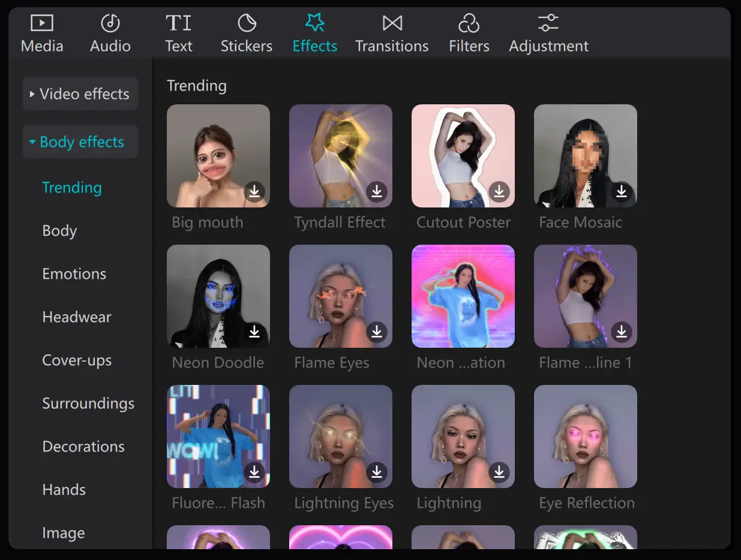741x560 pixels.
Task: Preview the Lightning Eyes thumbnail
Action: point(341,436)
